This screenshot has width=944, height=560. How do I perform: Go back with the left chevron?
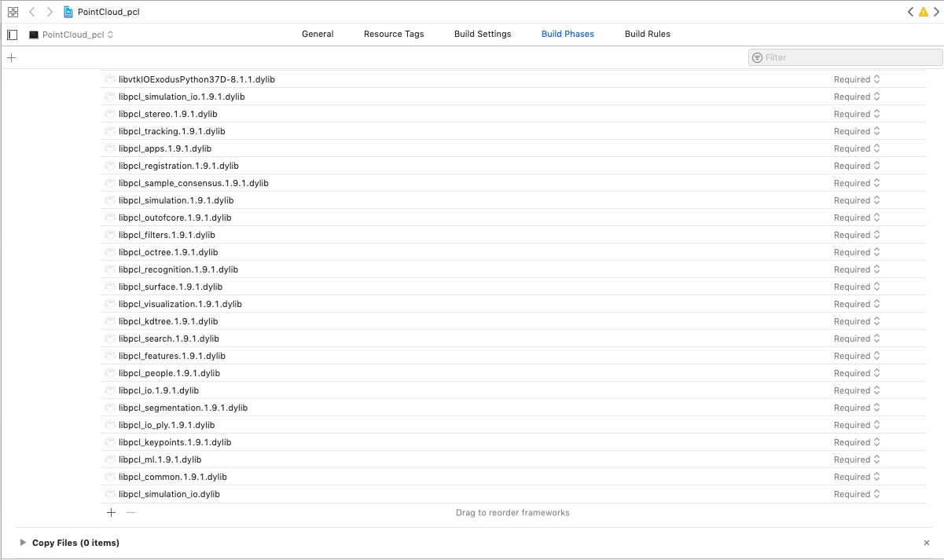[32, 12]
